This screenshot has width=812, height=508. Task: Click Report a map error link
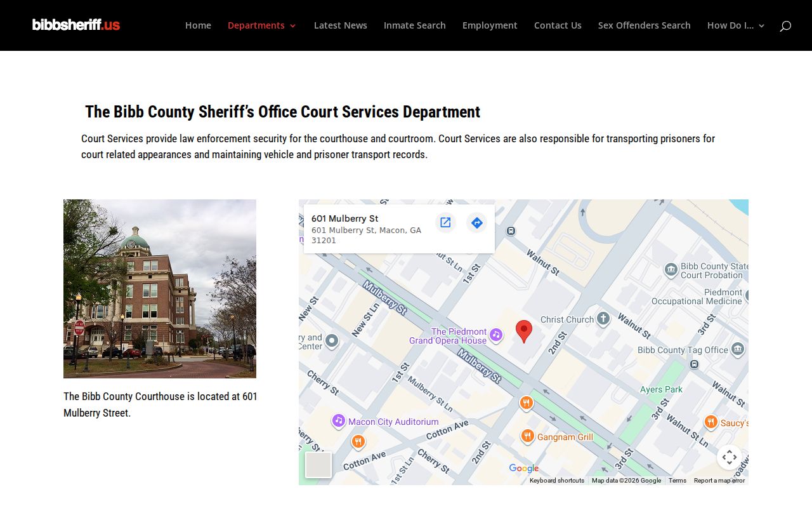[x=719, y=481]
